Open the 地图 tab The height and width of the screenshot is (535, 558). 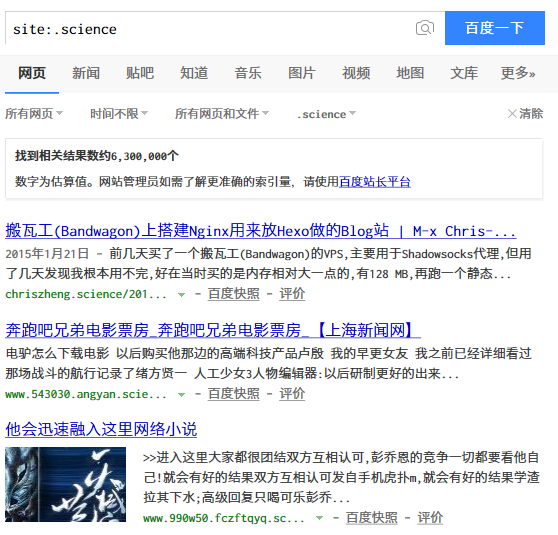coord(410,73)
